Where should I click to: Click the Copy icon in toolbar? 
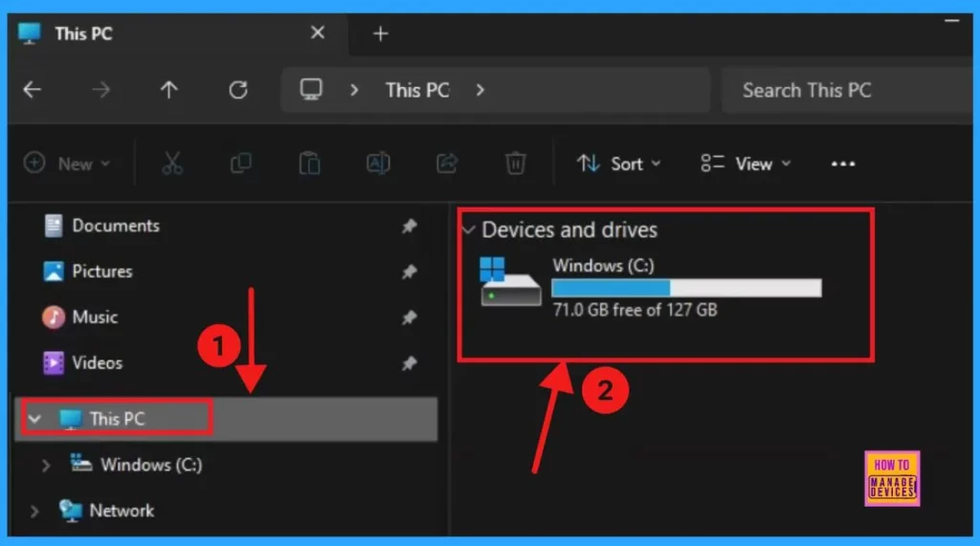[x=240, y=164]
